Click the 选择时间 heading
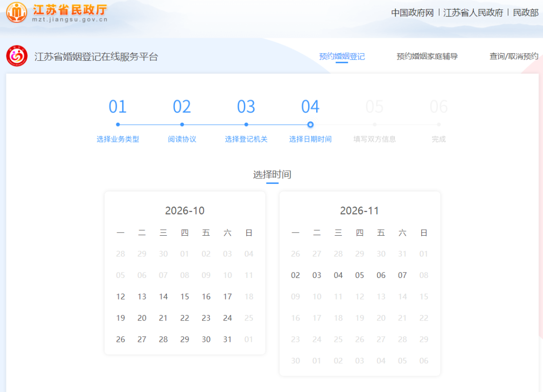Viewport: 543px width, 392px height. pos(272,174)
